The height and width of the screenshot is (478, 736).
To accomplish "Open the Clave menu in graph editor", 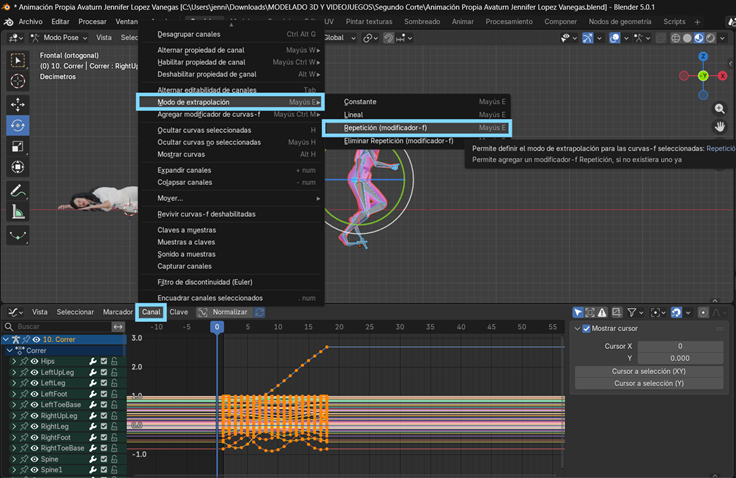I will click(x=179, y=312).
